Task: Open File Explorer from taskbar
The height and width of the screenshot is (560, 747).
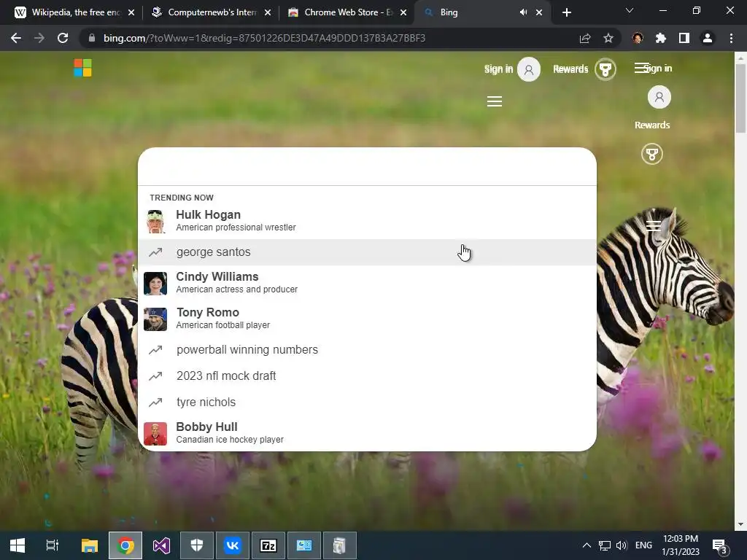Action: click(89, 545)
